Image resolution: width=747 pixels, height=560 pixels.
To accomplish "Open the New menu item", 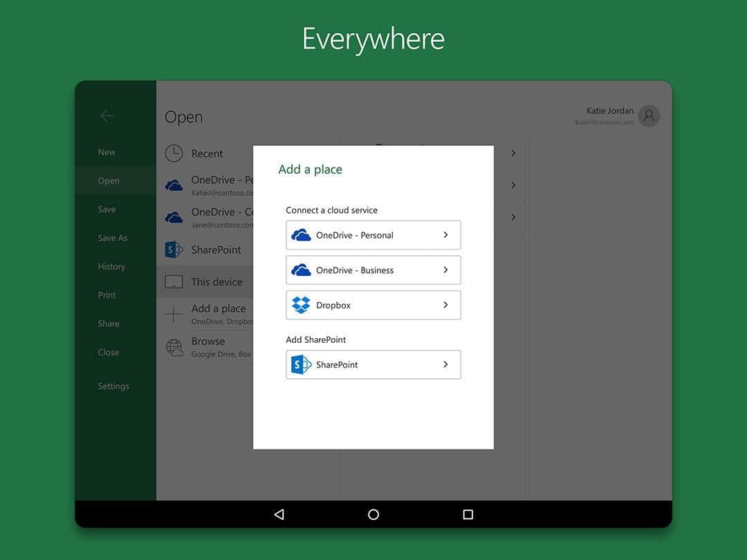I will coord(107,152).
